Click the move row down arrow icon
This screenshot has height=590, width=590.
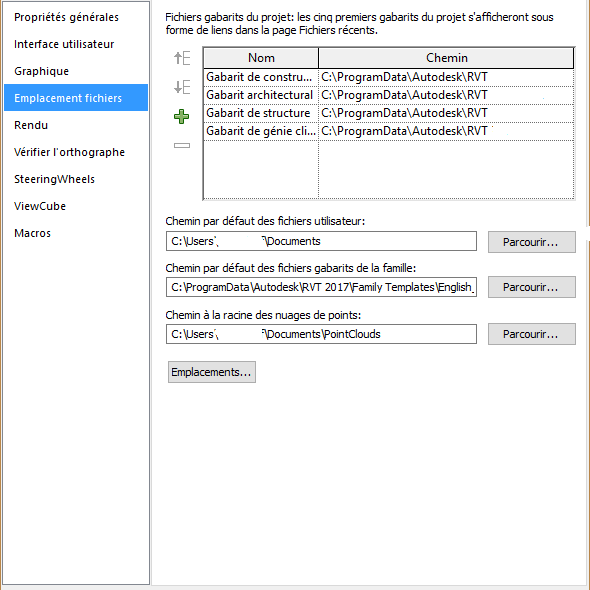(182, 87)
